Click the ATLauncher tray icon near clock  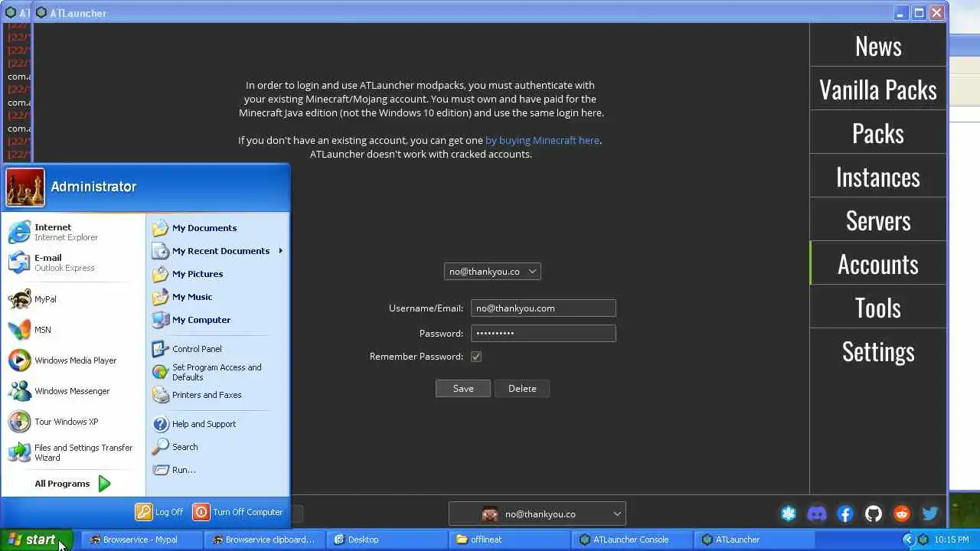point(924,540)
